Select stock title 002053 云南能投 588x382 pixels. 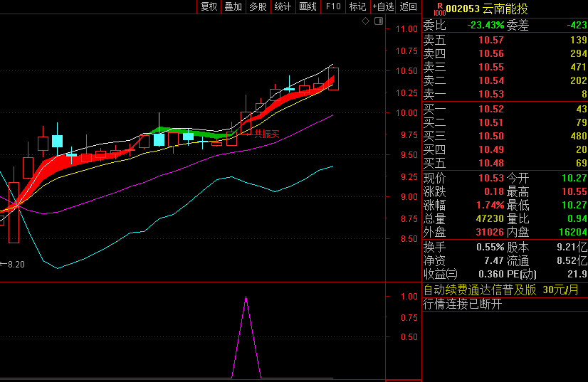click(487, 9)
